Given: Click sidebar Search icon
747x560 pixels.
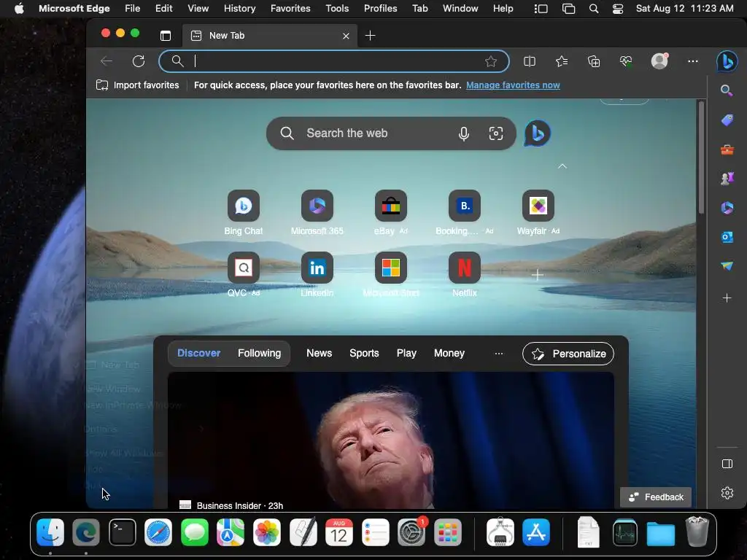Looking at the screenshot, I should (x=727, y=90).
